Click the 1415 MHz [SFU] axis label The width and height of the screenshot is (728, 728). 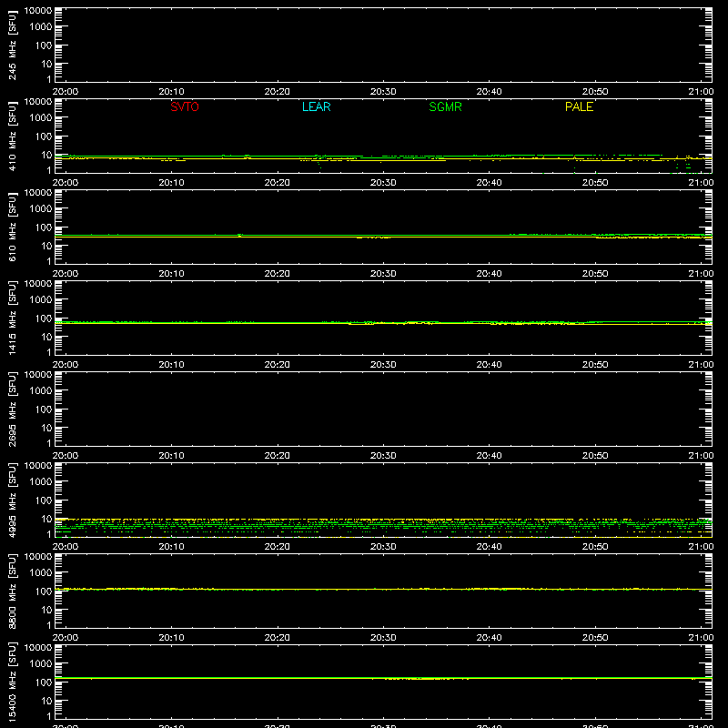click(x=12, y=318)
